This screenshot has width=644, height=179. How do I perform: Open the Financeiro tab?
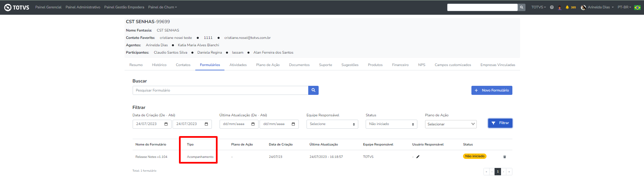(x=400, y=65)
